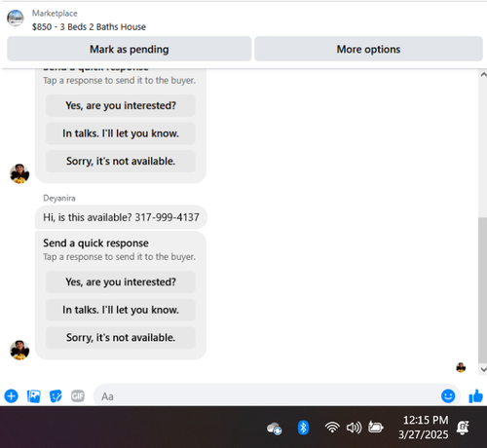
Task: Click the chat scrollbar thumb
Action: click(x=482, y=290)
